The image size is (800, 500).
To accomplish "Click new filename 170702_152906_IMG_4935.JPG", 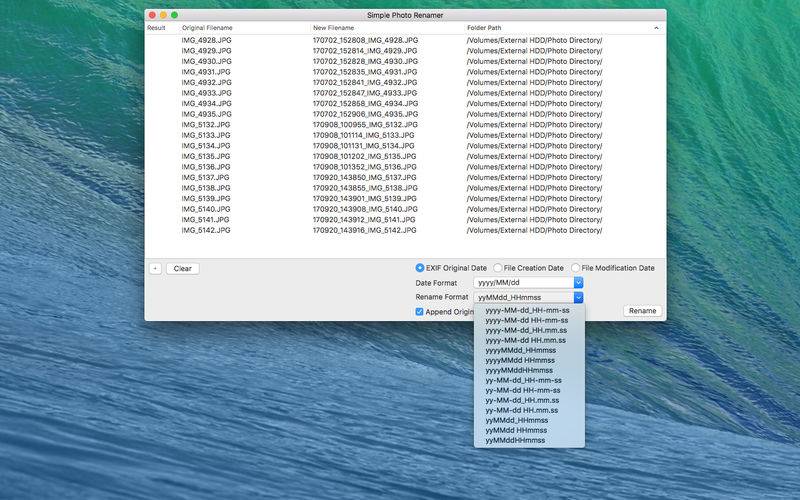I will click(365, 114).
